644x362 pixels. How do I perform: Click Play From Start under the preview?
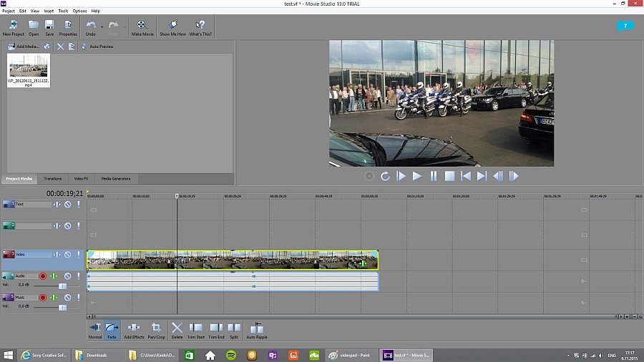[401, 176]
